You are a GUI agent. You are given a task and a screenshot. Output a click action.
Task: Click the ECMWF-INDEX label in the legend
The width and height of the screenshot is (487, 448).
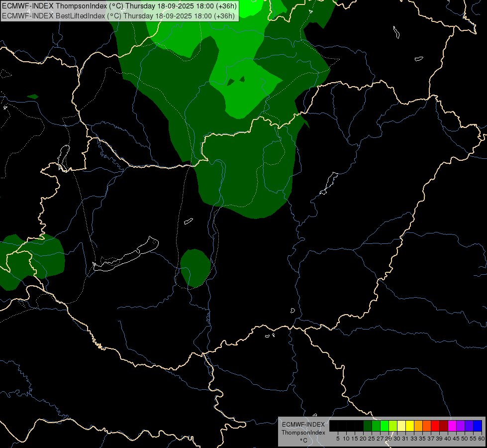click(x=303, y=425)
